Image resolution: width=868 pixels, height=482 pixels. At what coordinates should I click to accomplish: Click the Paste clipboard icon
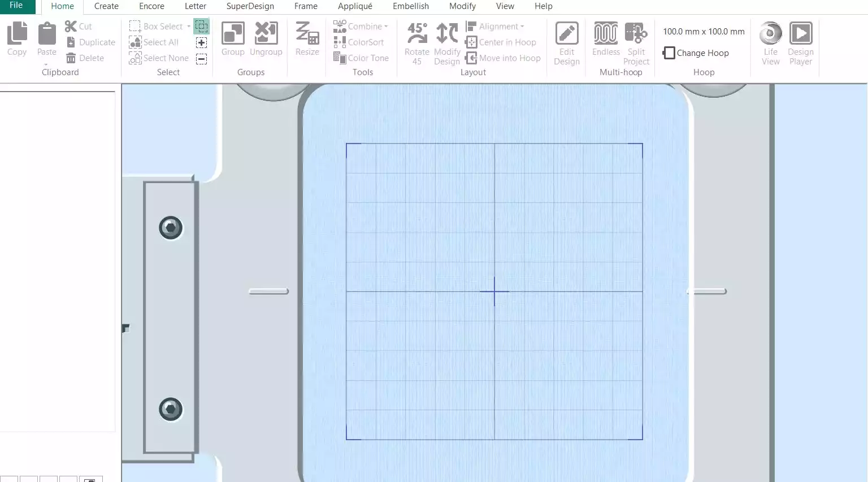tap(47, 33)
